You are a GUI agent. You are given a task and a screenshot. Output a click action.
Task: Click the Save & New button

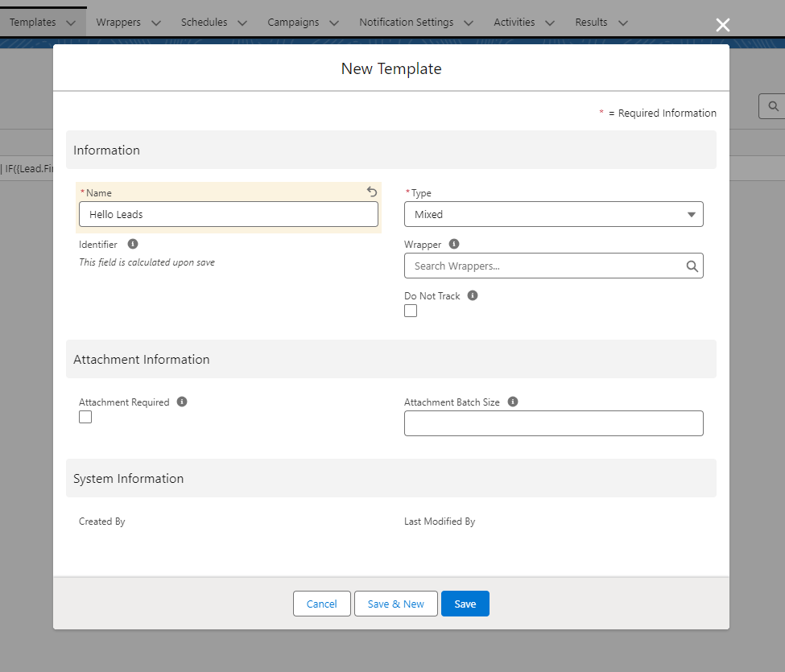click(395, 604)
